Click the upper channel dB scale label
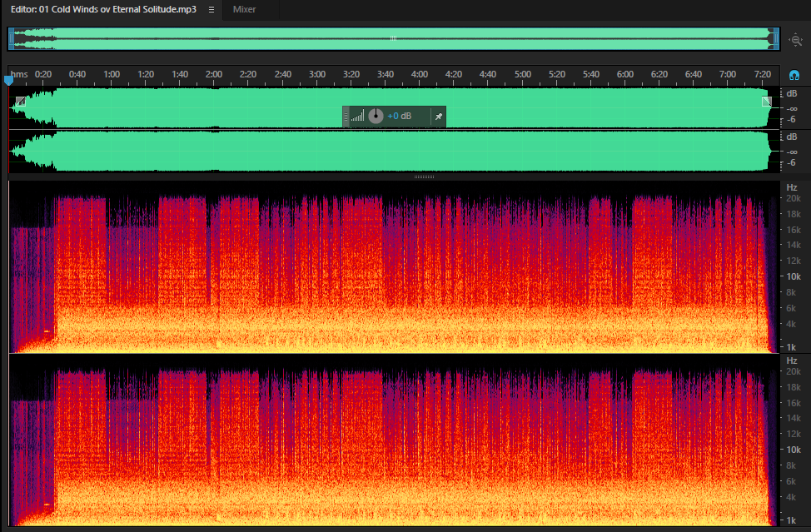 [x=792, y=93]
